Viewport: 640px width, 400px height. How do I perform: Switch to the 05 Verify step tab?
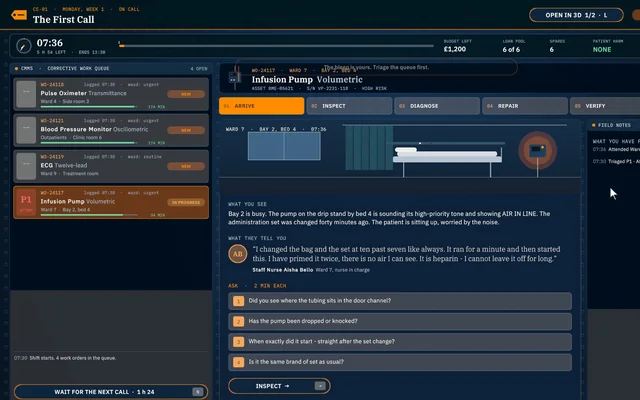point(605,106)
